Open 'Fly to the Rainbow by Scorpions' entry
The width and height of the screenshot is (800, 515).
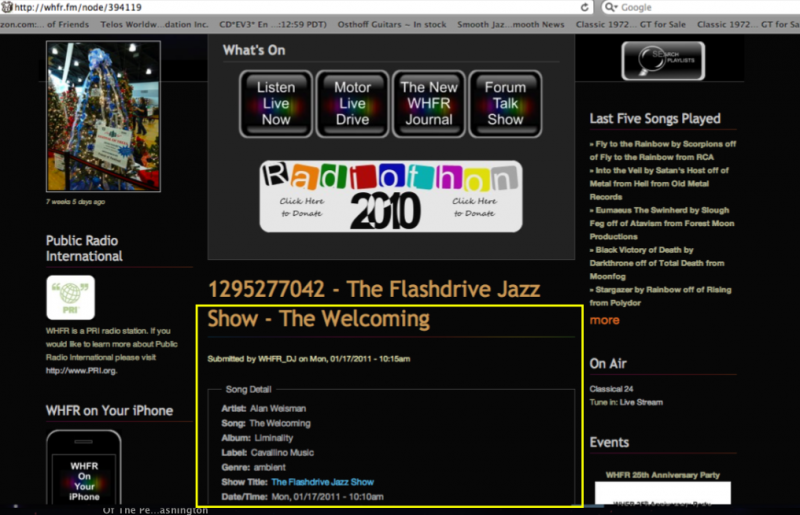tap(662, 150)
